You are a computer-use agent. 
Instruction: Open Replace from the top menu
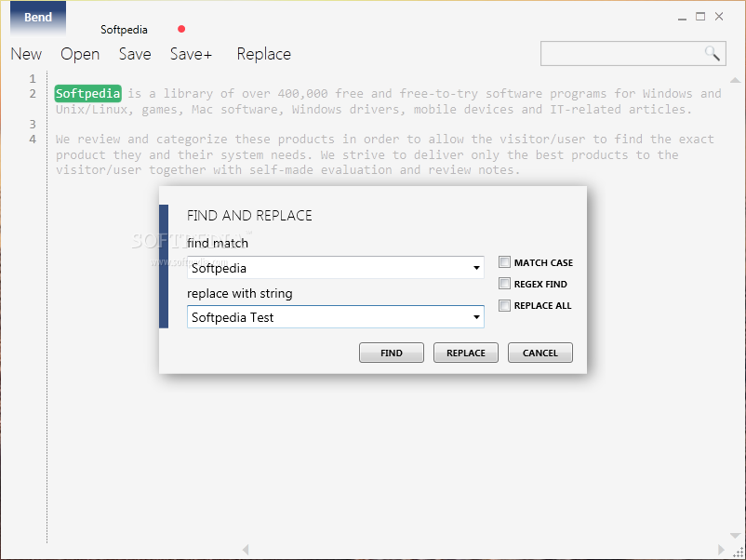tap(264, 54)
